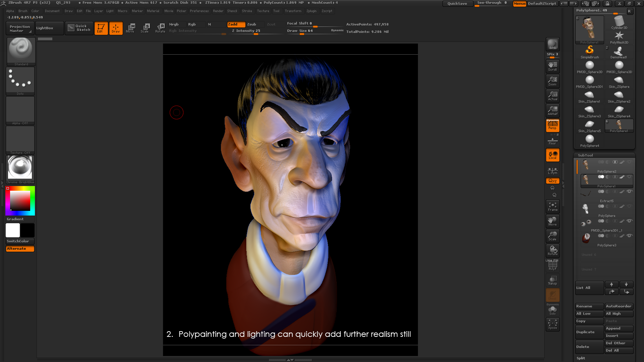
Task: Open the Standard brush picker
Action: click(x=21, y=51)
